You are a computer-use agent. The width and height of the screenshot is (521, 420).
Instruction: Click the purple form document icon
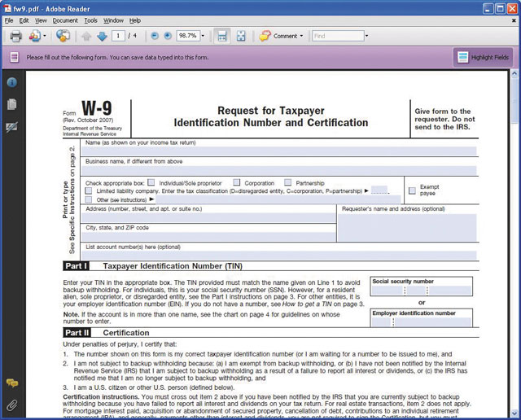[x=15, y=57]
